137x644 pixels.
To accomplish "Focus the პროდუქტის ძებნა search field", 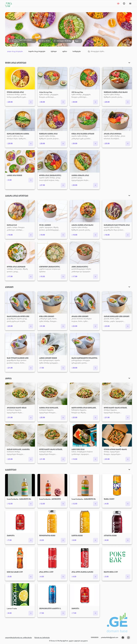I will (98, 51).
